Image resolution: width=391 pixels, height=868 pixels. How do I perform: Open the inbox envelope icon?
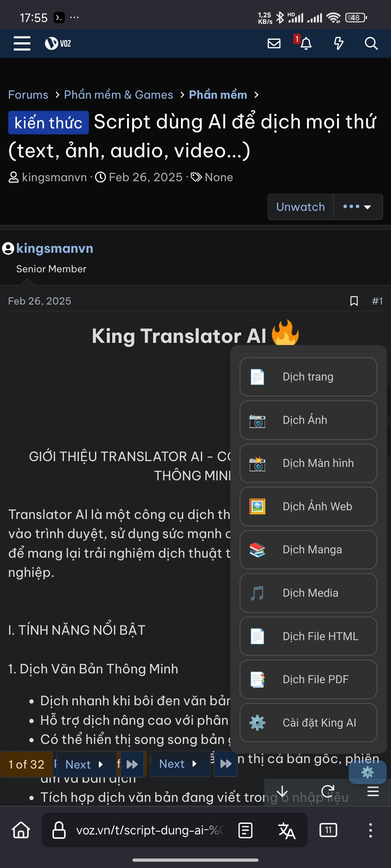[274, 43]
